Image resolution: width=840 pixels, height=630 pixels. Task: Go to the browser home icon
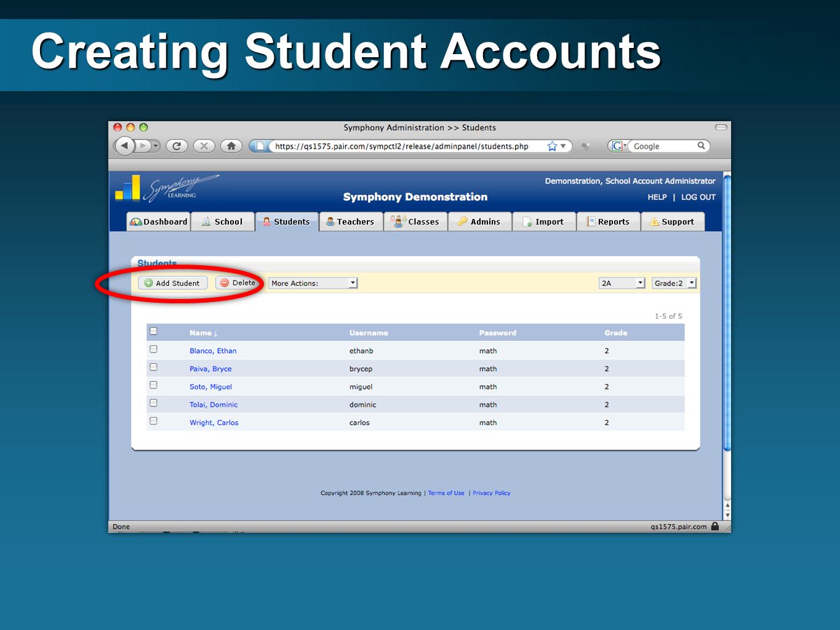[231, 146]
